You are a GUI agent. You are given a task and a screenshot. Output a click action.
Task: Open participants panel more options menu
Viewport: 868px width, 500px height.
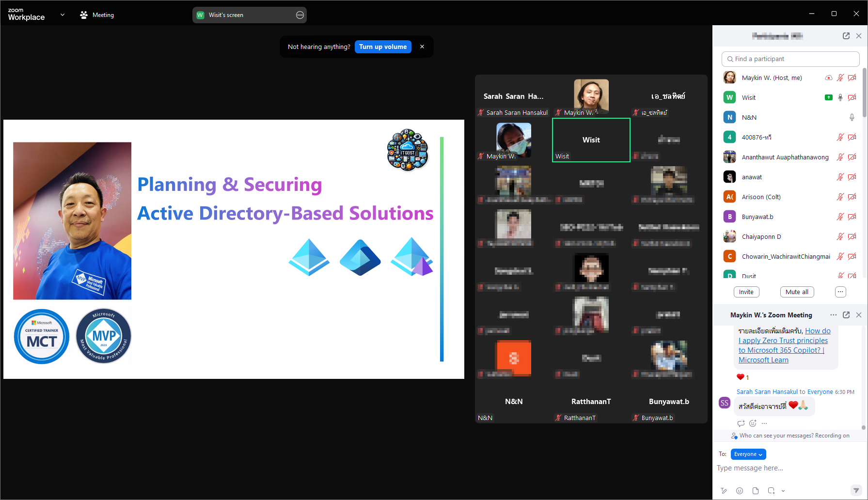tap(840, 292)
